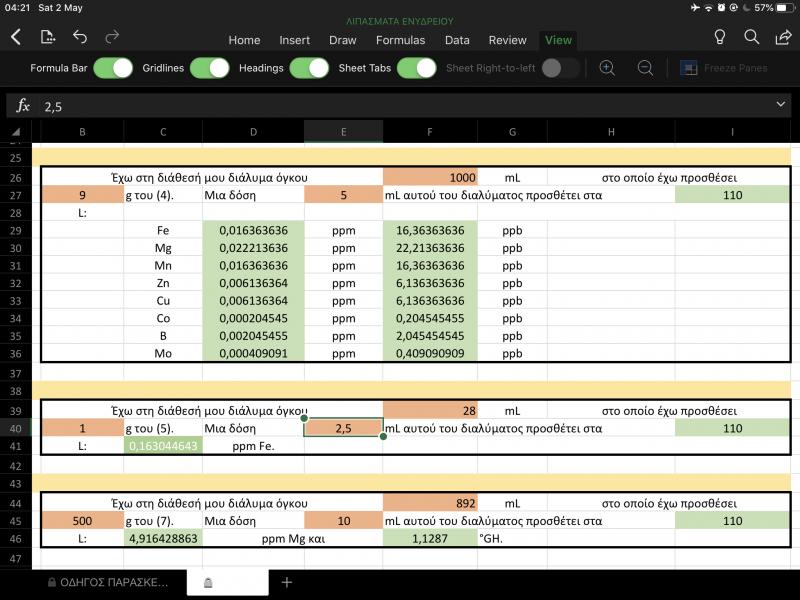Switch to the Insert tab
The height and width of the screenshot is (600, 800).
pyautogui.click(x=294, y=40)
